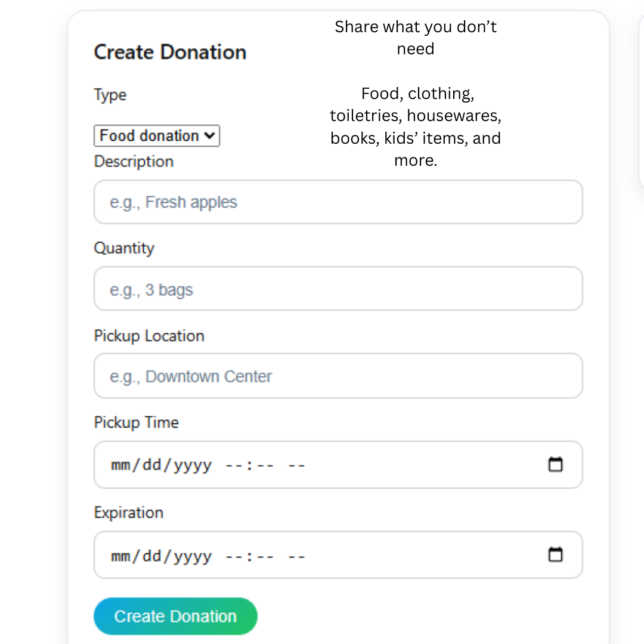644x644 pixels.
Task: Click the Type label above the dropdown
Action: click(110, 95)
